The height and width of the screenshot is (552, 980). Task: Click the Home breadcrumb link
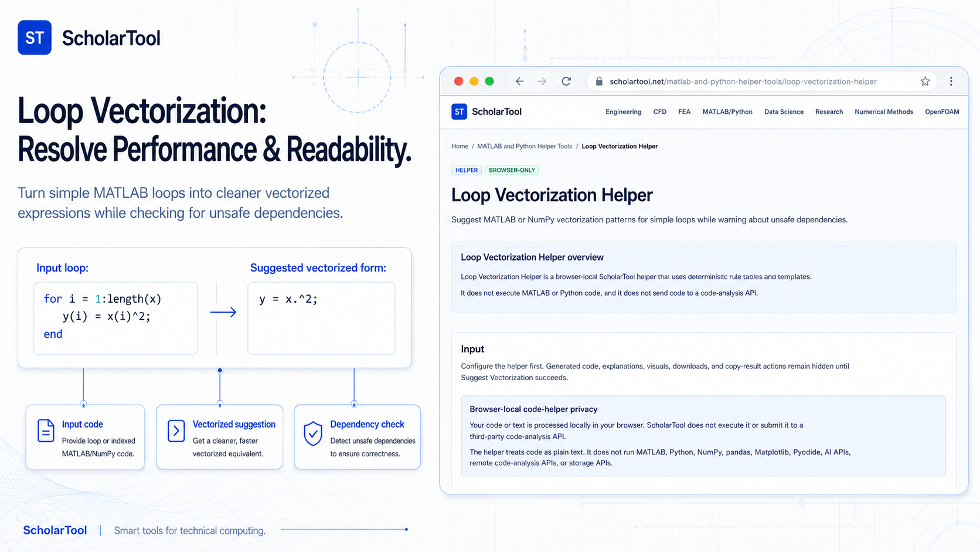460,147
